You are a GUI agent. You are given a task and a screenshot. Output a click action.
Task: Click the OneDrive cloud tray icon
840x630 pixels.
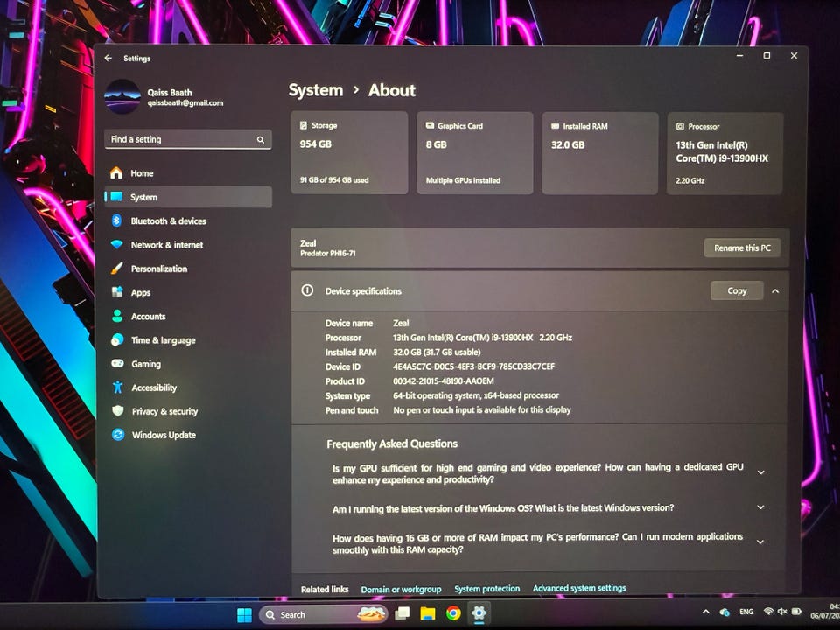pos(724,612)
